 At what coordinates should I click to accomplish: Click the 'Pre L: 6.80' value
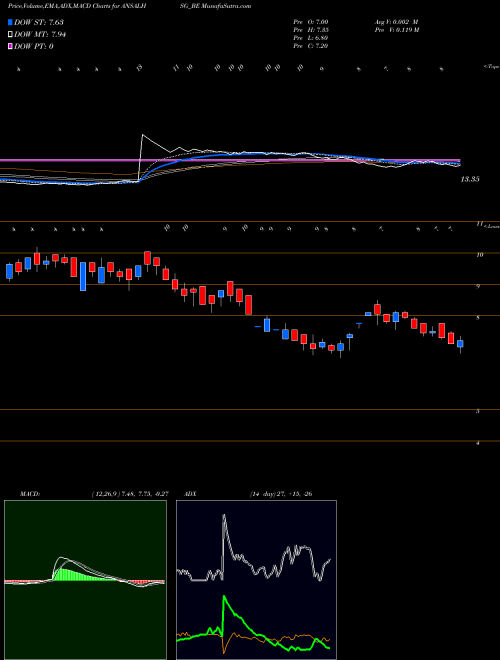(x=311, y=38)
